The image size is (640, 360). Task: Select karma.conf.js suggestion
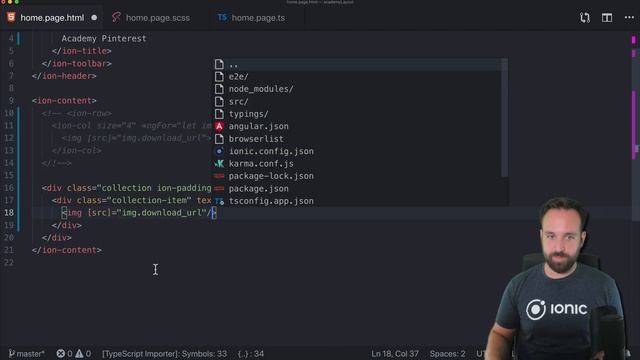(x=358, y=164)
